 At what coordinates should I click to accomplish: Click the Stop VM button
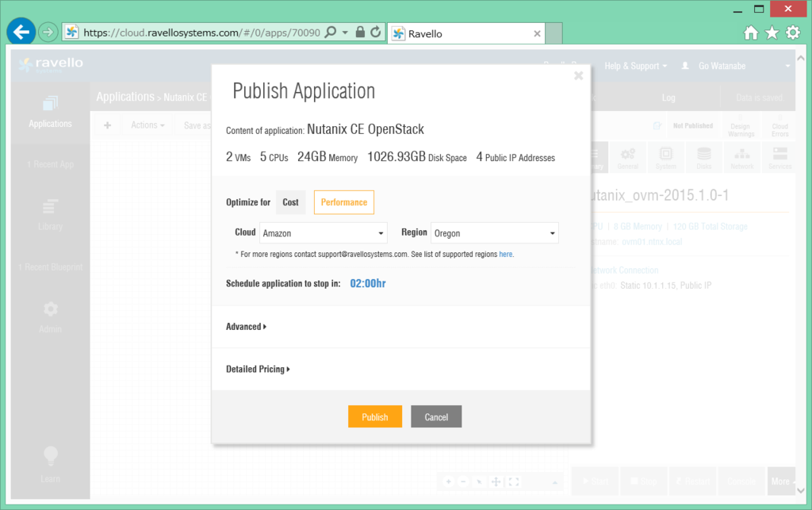(644, 481)
